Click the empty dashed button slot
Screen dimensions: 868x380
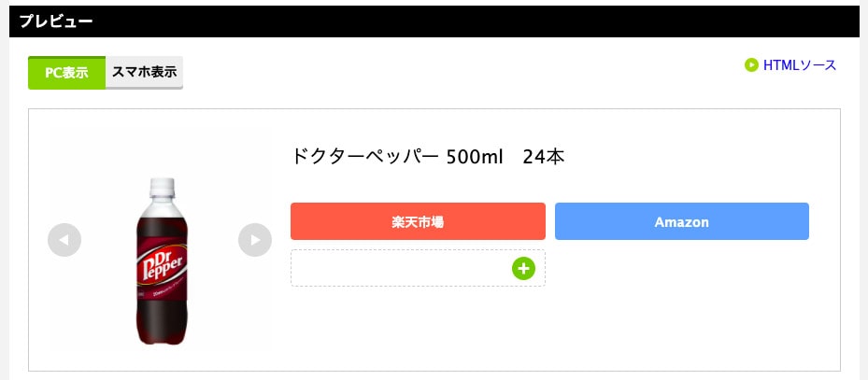[402, 268]
